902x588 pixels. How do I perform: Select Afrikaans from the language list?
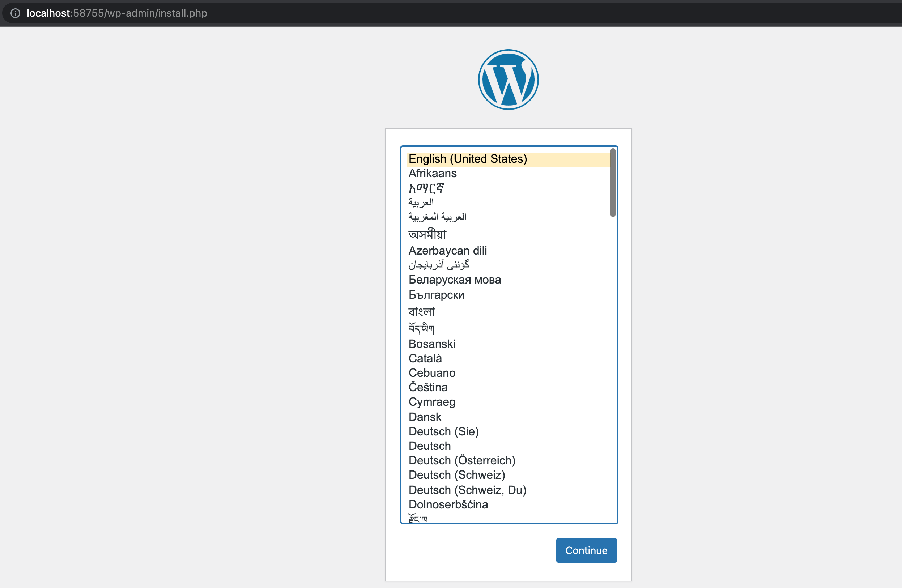tap(433, 174)
